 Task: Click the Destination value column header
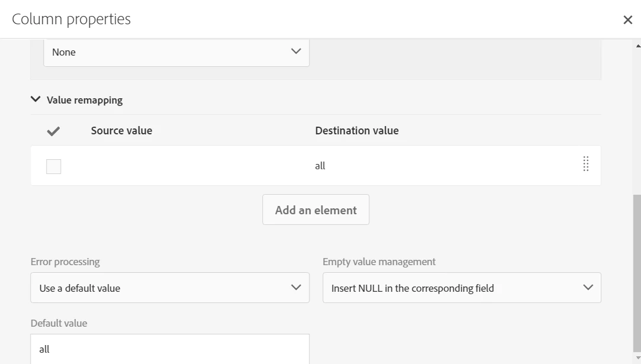point(356,131)
